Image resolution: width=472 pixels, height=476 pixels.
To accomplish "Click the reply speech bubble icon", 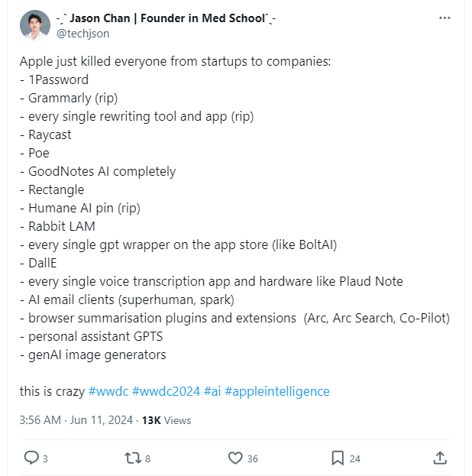I will click(31, 458).
